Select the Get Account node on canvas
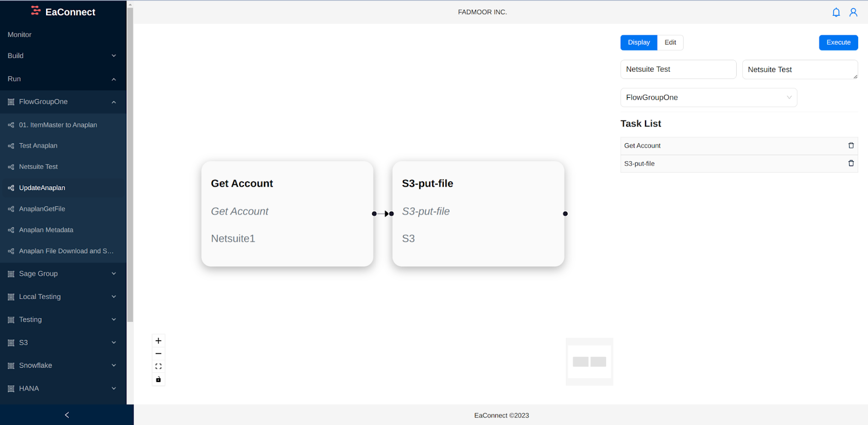Viewport: 868px width, 425px height. (x=287, y=214)
